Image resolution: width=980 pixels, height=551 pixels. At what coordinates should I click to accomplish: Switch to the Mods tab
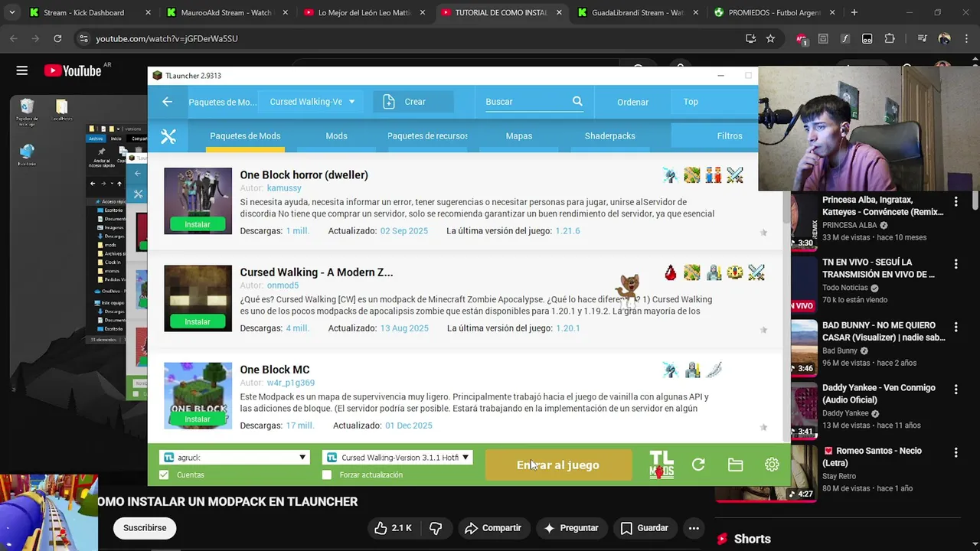[x=336, y=136]
